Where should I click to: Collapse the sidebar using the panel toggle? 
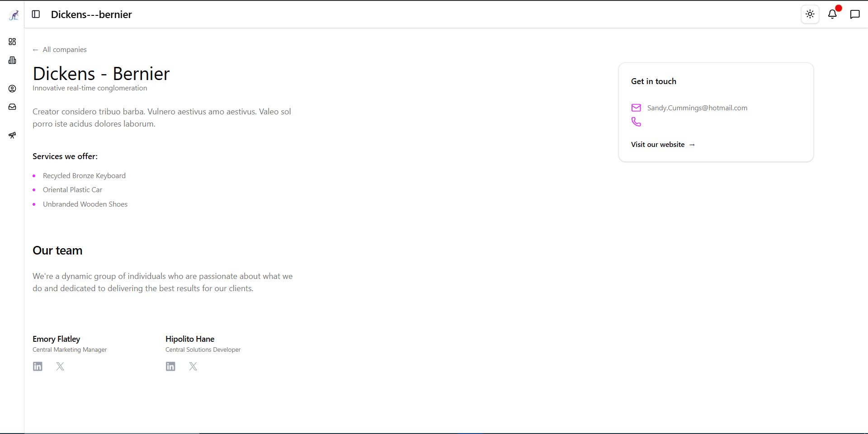(36, 14)
